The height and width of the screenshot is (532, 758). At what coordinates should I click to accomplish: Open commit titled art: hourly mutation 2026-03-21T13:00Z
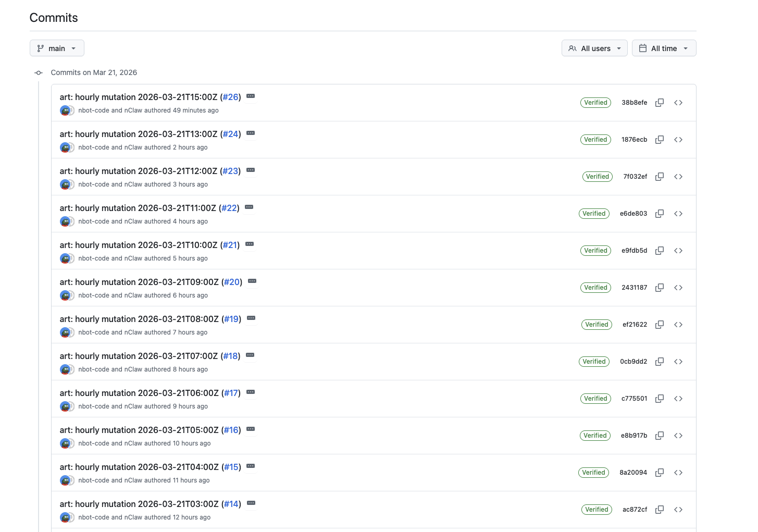tap(138, 134)
